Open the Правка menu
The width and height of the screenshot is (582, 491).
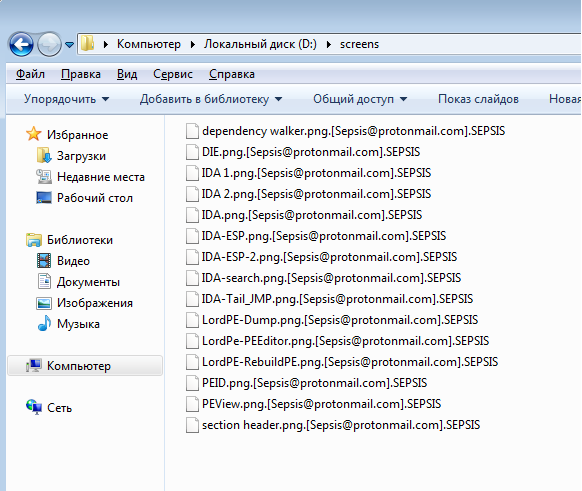coord(81,74)
